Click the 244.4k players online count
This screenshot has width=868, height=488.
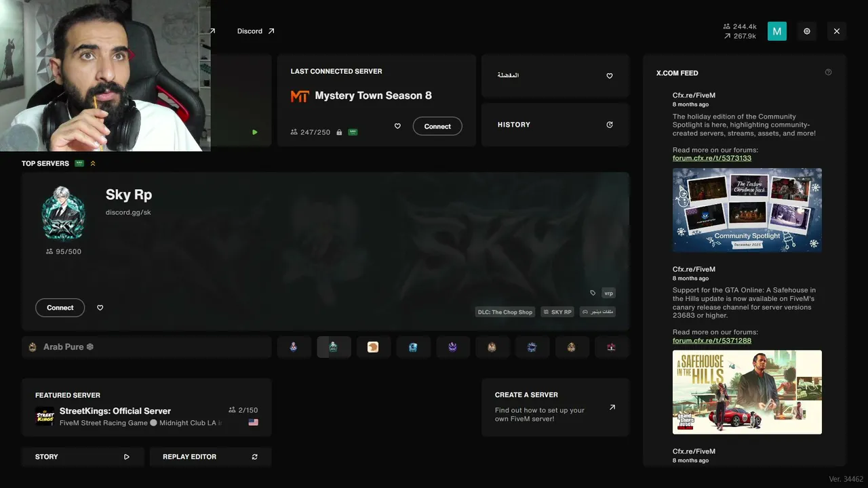(x=741, y=27)
